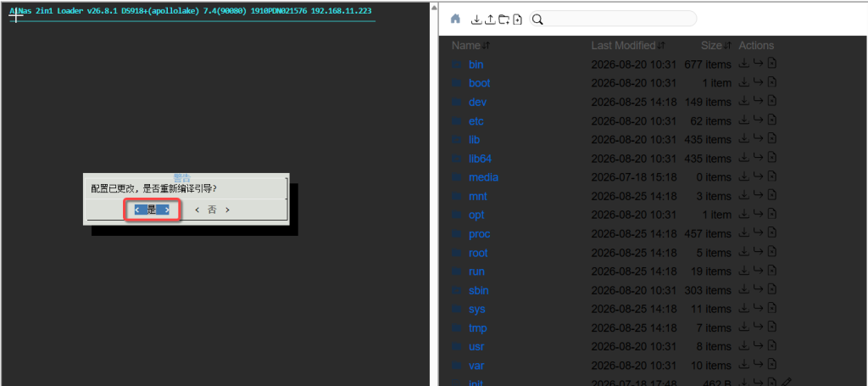Move the var folder via arrow icon
Screen dimensions: 868x386
(759, 365)
